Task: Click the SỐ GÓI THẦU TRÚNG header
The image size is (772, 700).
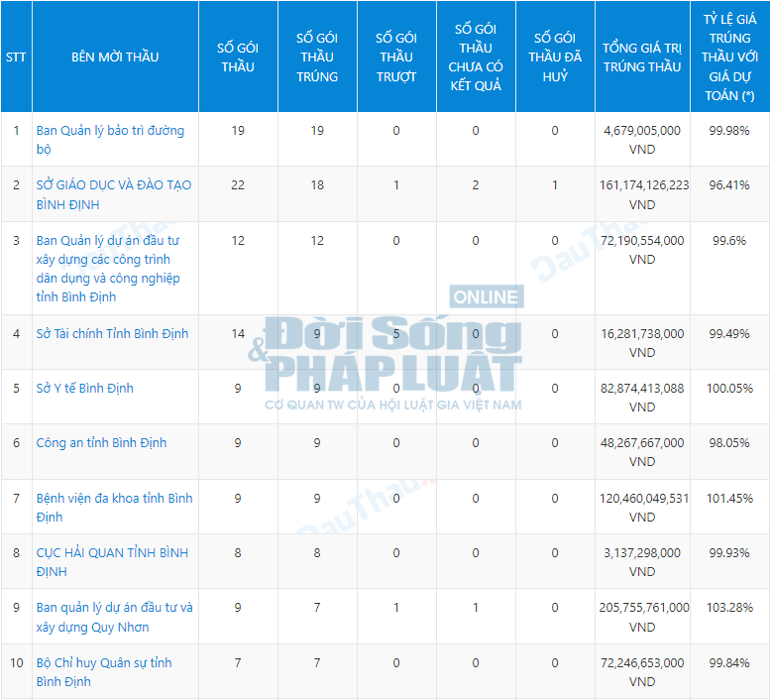Action: coord(317,57)
